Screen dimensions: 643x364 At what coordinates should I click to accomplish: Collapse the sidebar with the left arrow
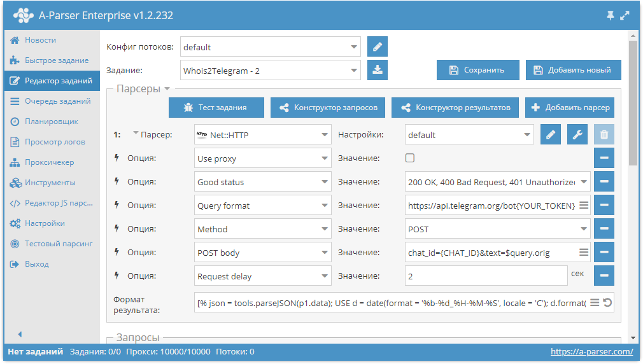coord(20,334)
